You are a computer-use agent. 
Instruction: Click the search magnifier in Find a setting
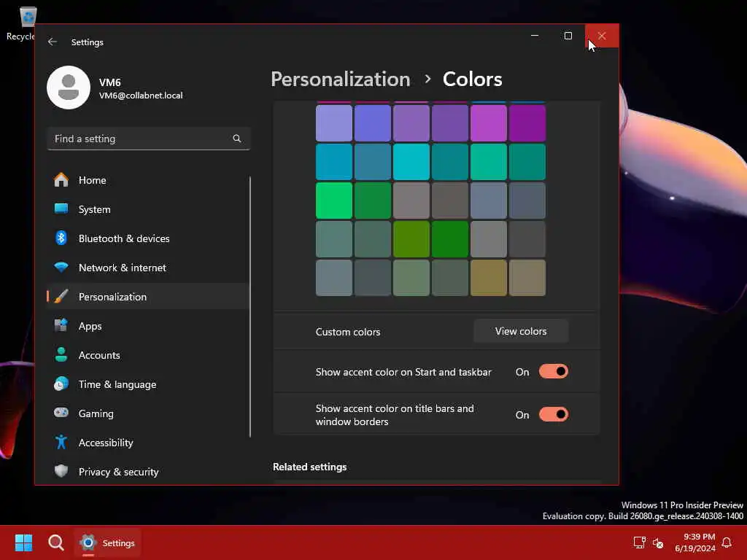pyautogui.click(x=237, y=139)
